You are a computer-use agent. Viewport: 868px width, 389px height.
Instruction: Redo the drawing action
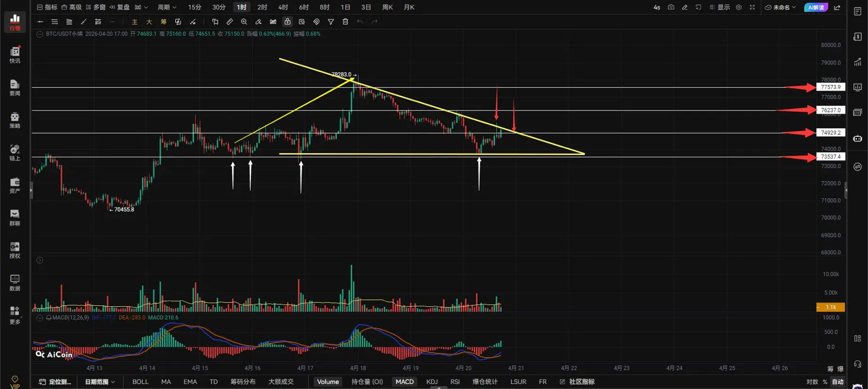(375, 22)
